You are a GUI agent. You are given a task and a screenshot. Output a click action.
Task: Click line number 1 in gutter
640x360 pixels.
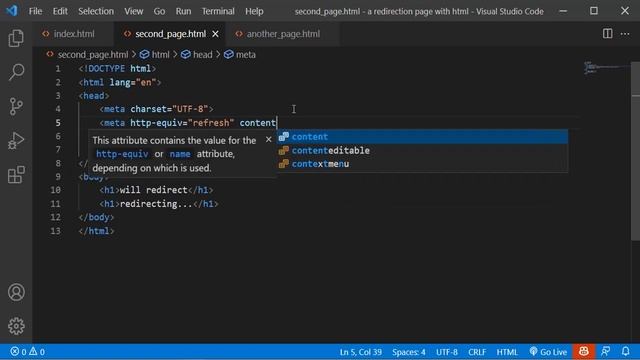click(58, 69)
